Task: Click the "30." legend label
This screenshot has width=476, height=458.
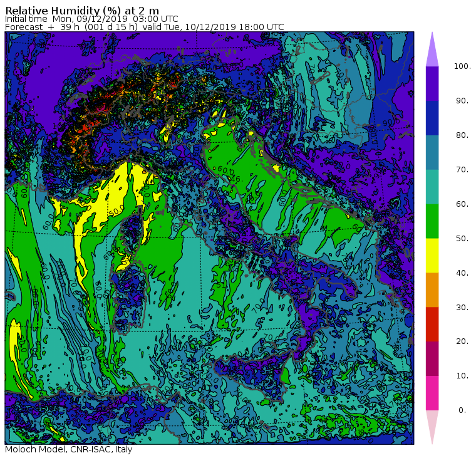Action: (x=462, y=307)
